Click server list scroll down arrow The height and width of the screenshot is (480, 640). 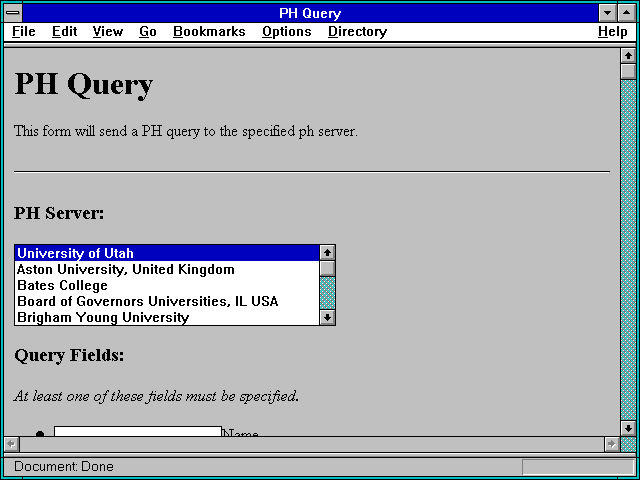tap(327, 317)
